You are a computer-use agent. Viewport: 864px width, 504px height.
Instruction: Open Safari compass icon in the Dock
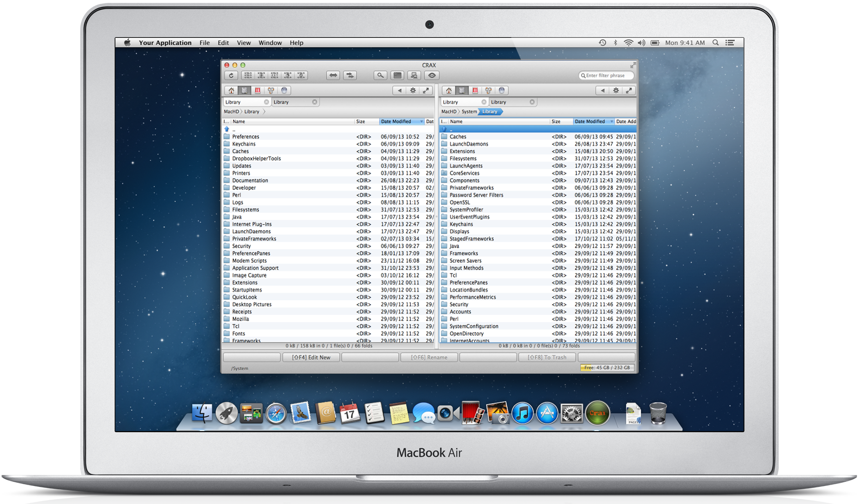(x=276, y=413)
